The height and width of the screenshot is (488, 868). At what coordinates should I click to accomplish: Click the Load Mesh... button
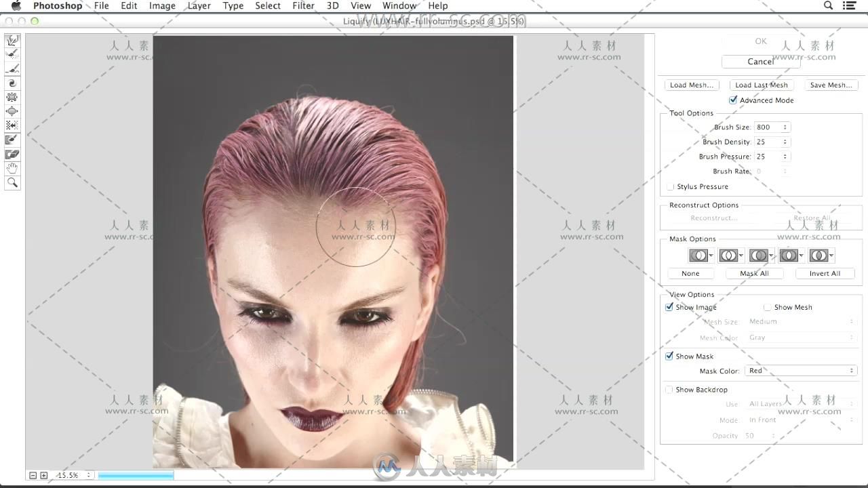(692, 85)
